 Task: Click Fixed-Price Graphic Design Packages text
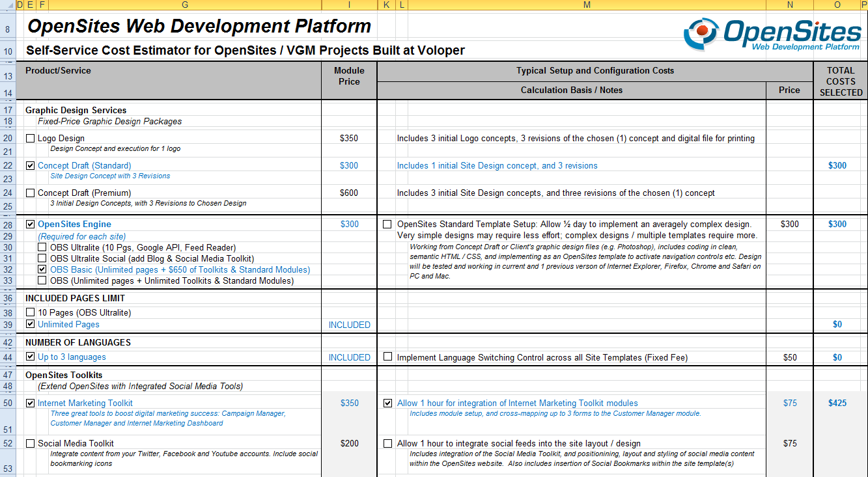click(110, 122)
